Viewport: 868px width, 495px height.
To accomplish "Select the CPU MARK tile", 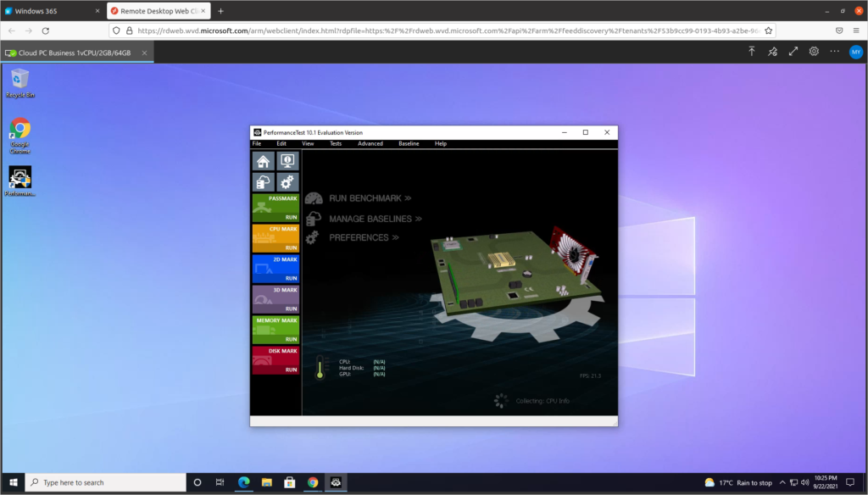I will [x=275, y=238].
